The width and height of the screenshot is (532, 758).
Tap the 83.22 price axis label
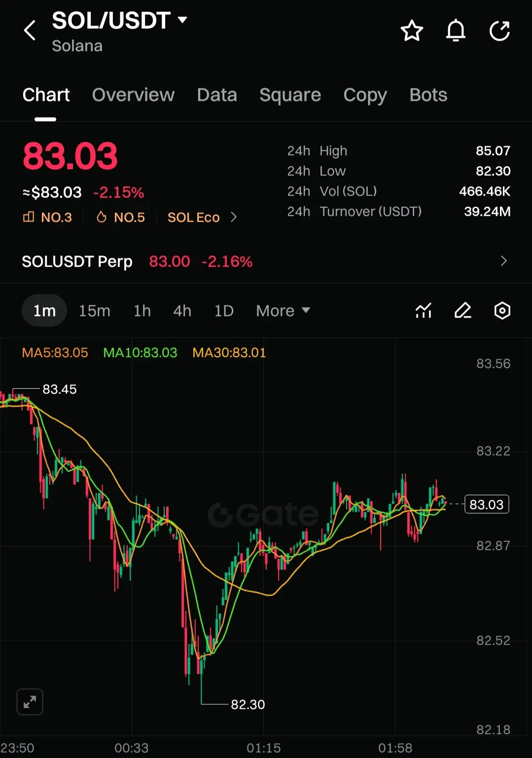tap(493, 451)
